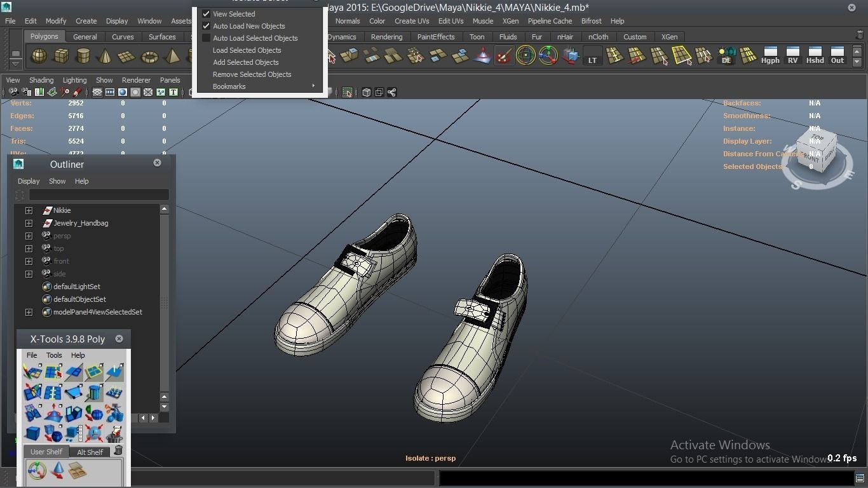Create a polygon pyramid from the shelf
This screenshot has width=868, height=488.
[x=172, y=57]
